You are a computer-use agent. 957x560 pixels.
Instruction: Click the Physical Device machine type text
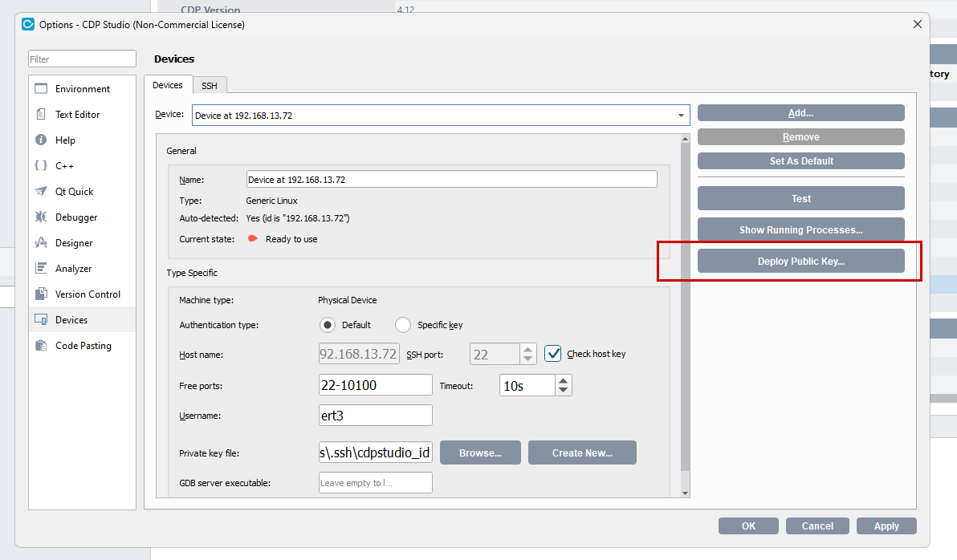point(348,300)
